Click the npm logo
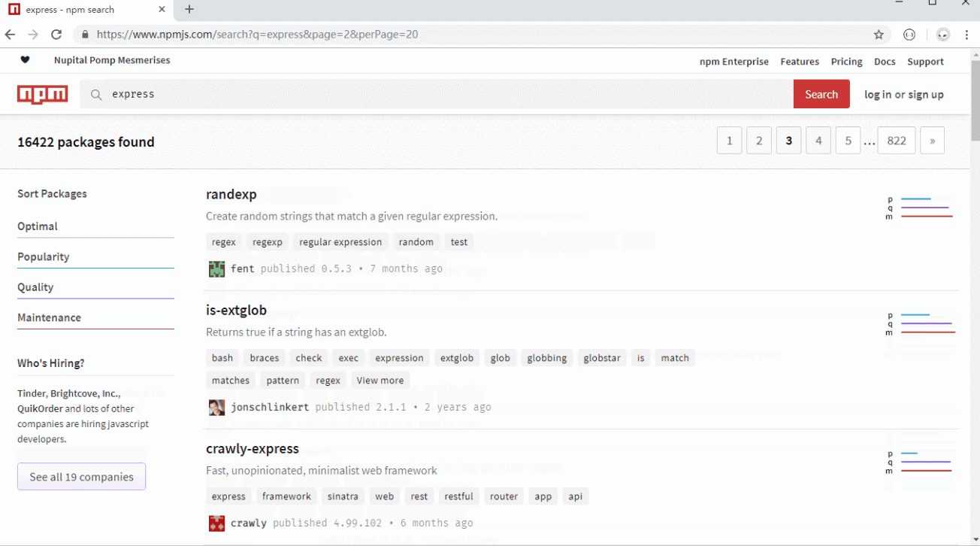This screenshot has height=546, width=980. point(43,94)
